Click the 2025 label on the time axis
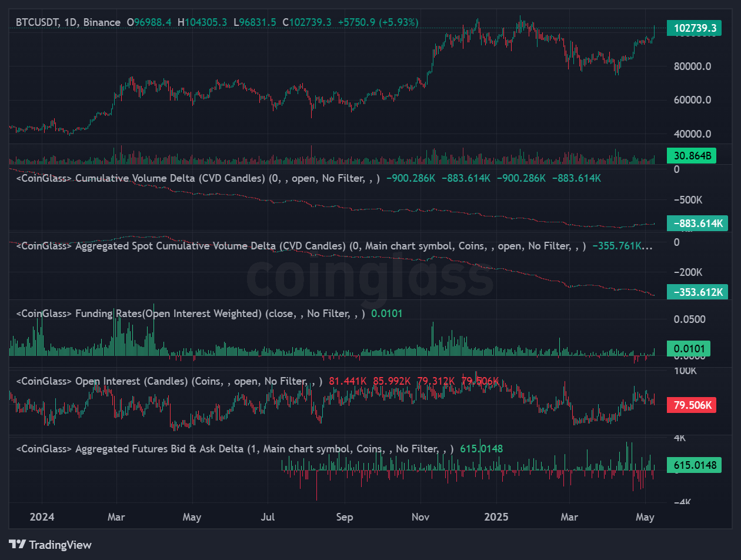Screen dimensions: 741x560 (x=497, y=517)
